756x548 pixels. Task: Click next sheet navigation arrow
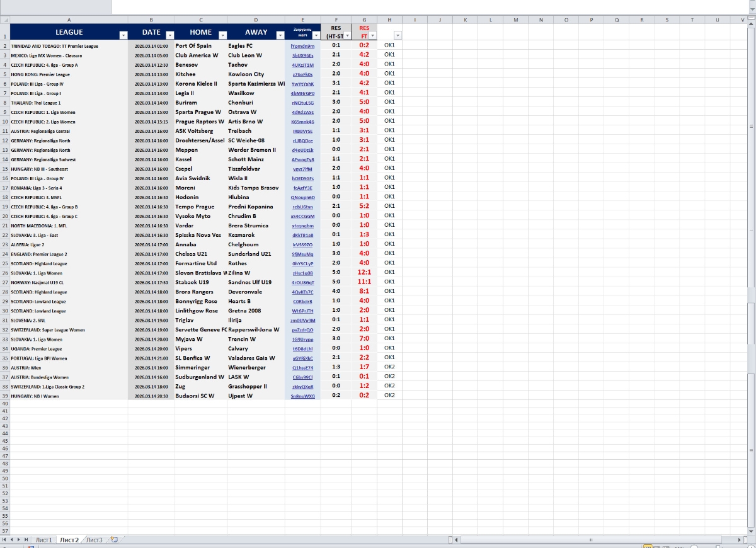point(20,540)
